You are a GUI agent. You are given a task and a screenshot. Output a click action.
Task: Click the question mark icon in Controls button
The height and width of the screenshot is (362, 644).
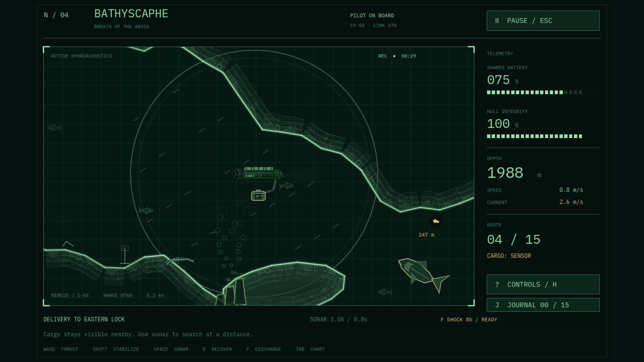[x=497, y=285]
